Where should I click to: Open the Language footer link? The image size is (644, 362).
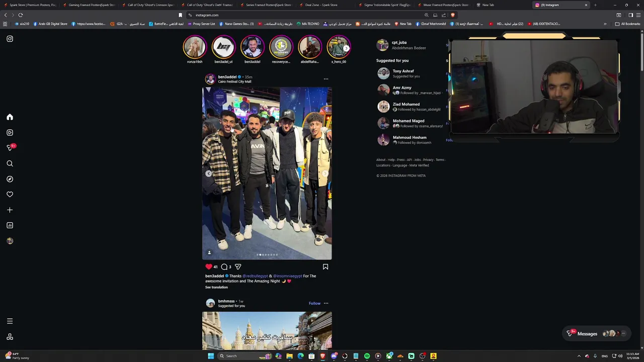point(399,165)
